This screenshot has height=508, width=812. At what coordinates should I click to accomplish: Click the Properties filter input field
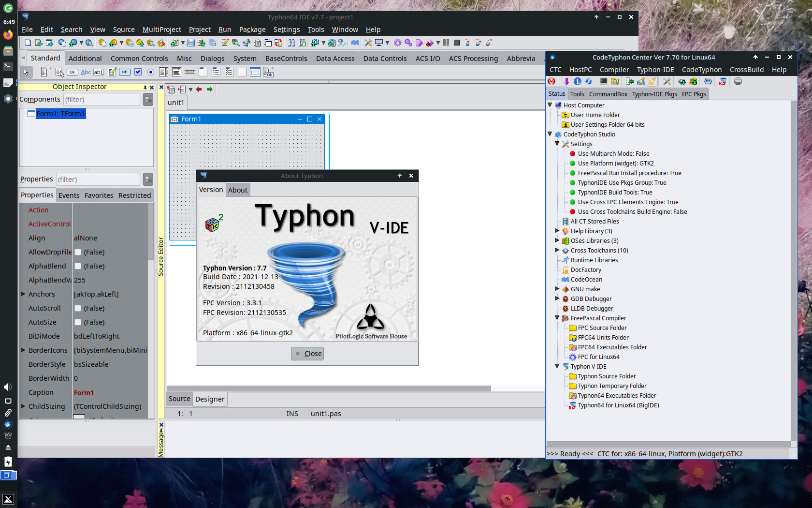[x=98, y=179]
